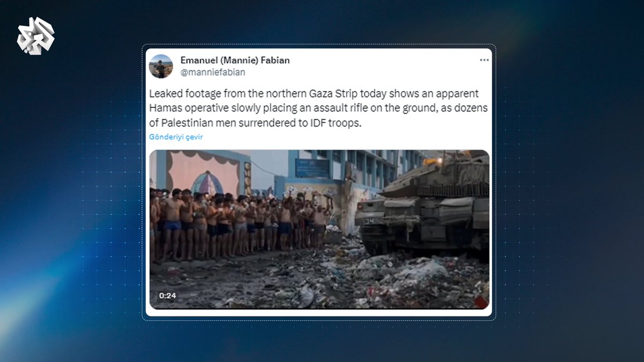Click the orange light atop the tank
Screen dimensions: 644x362
(431, 161)
